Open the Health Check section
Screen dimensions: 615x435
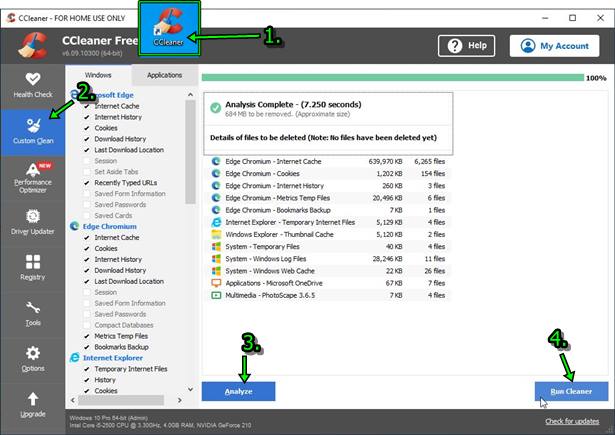pos(33,85)
